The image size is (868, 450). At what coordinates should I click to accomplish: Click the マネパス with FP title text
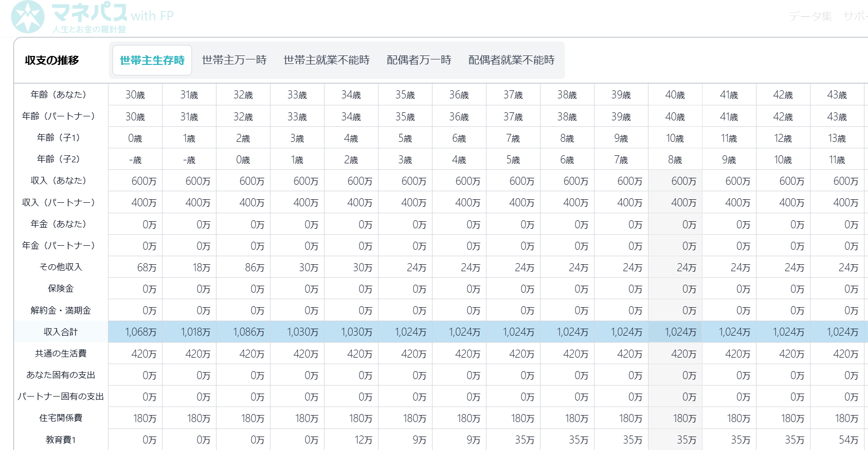[112, 13]
